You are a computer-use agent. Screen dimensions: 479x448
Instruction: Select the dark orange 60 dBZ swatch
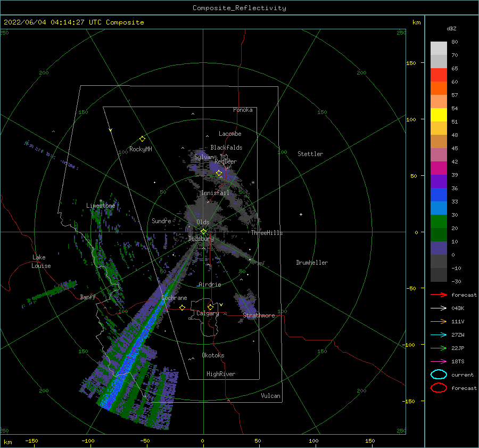[439, 88]
